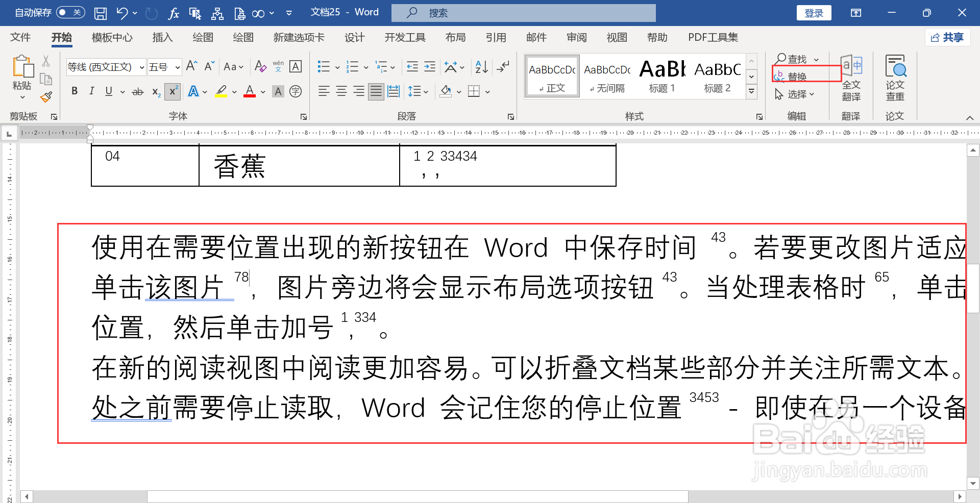The height and width of the screenshot is (503, 980).
Task: Toggle Italic formatting
Action: coord(91,91)
